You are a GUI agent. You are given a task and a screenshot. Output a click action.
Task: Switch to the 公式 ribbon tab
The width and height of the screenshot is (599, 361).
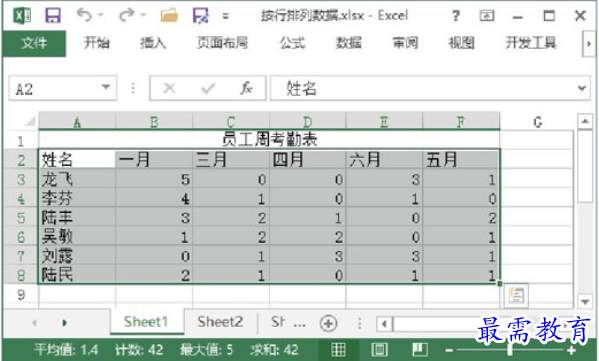292,43
